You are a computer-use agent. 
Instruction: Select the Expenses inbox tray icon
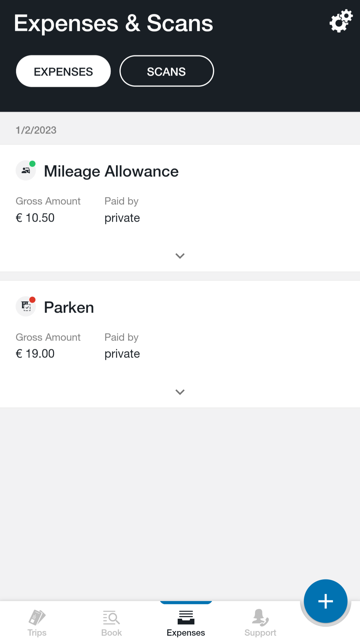tap(186, 617)
